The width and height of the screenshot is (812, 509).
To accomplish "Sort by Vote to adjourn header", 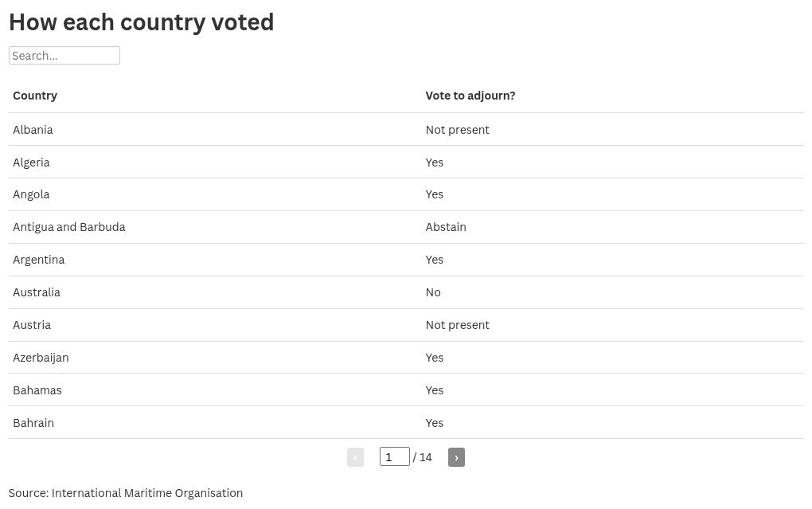I will (470, 96).
